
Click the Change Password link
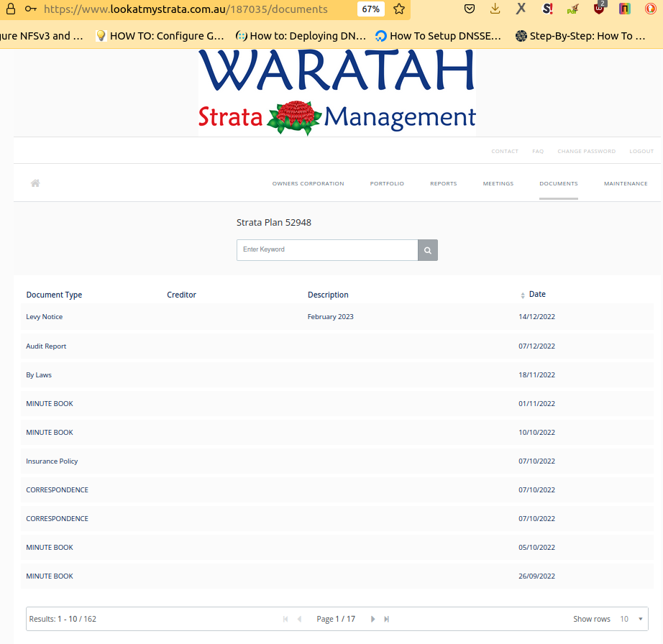(587, 151)
